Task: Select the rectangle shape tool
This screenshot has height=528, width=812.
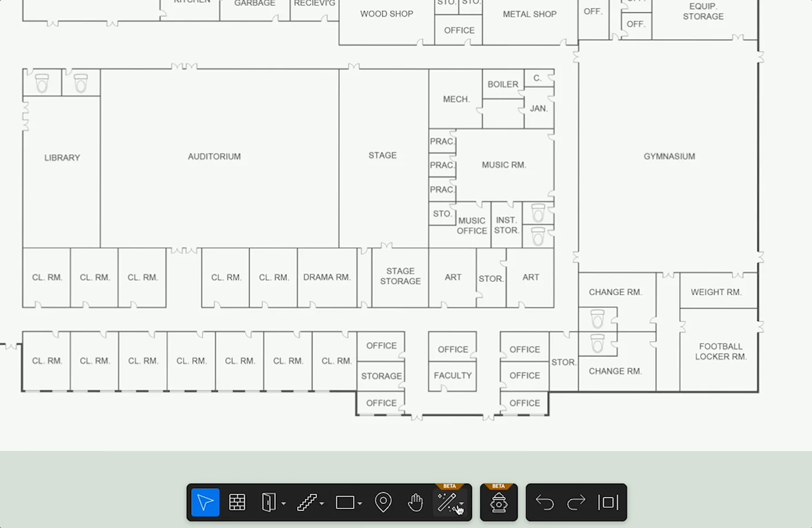Action: (x=345, y=503)
